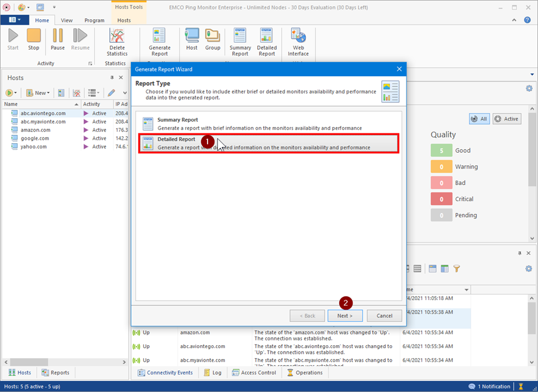Viewport: 538px width, 392px height.
Task: Open the Program ribbon tab
Action: [94, 20]
